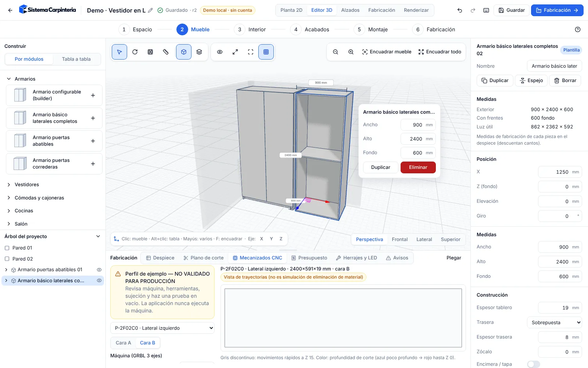Open help question mark icon
This screenshot has height=368, width=588.
[578, 29]
